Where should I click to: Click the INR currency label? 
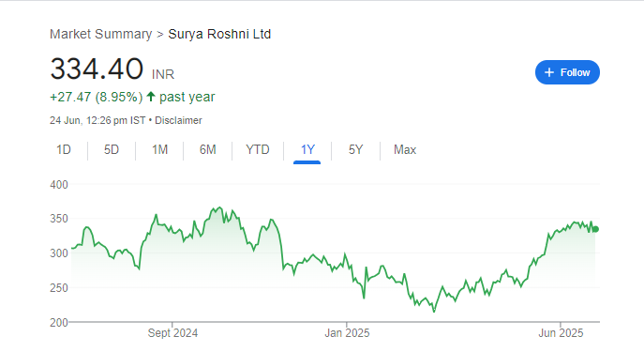(163, 74)
